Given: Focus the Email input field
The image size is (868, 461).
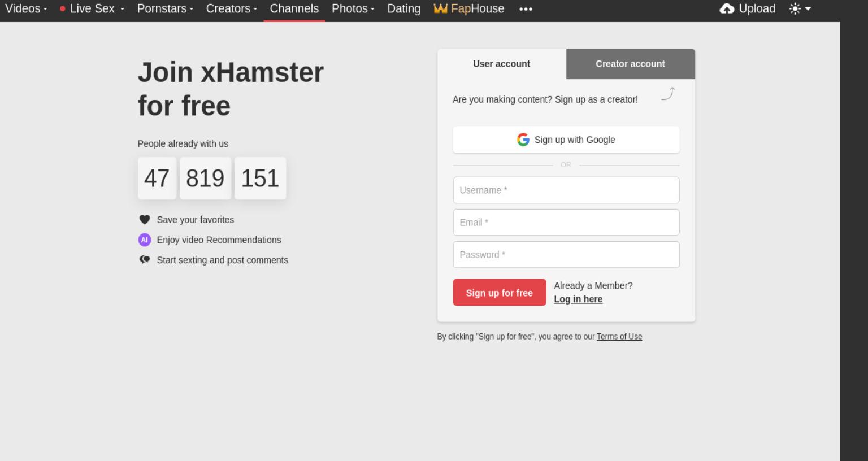Looking at the screenshot, I should coord(566,222).
